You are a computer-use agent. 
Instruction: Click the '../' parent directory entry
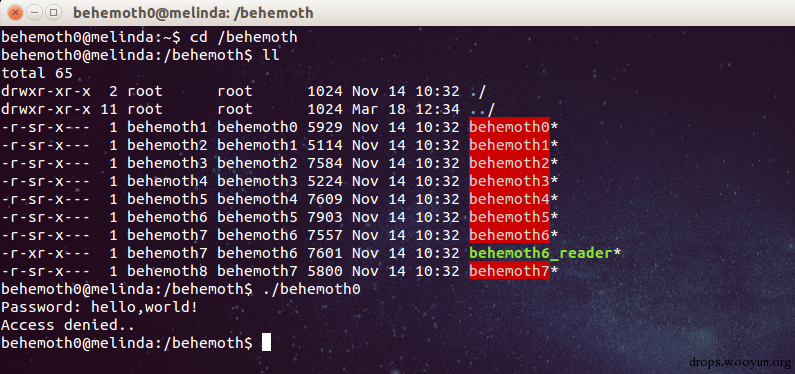point(482,109)
